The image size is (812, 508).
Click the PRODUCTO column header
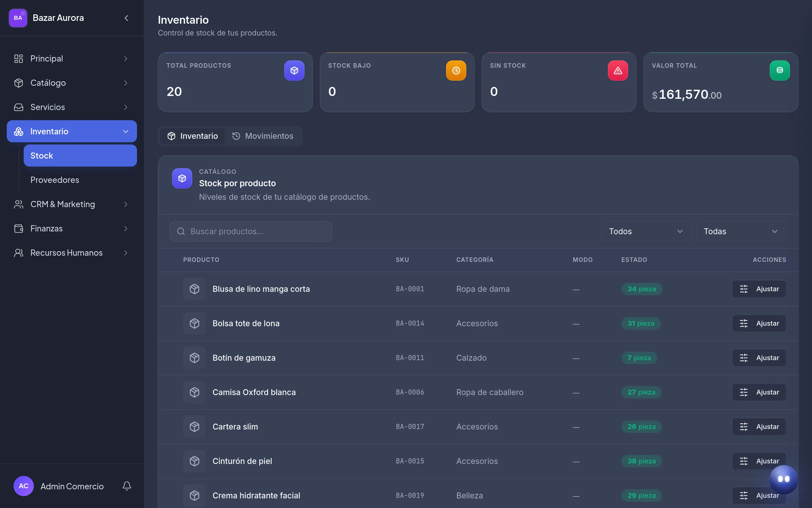point(201,260)
